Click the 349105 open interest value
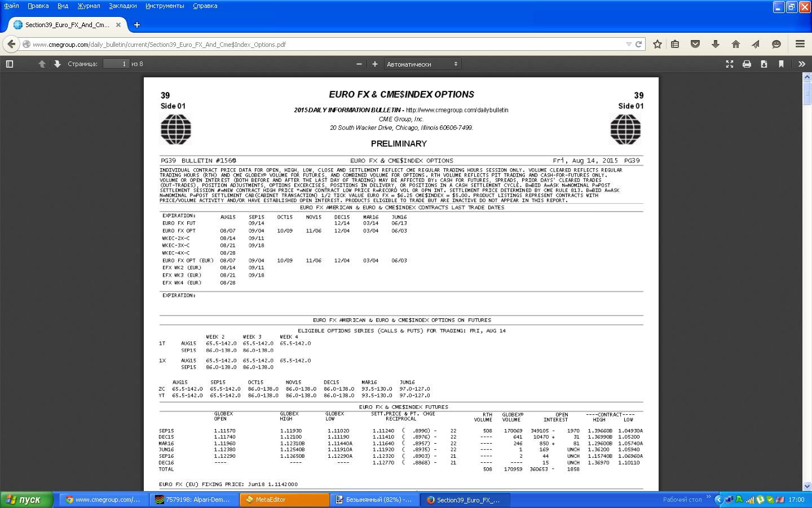Screen dimensions: 812x508 540,431
